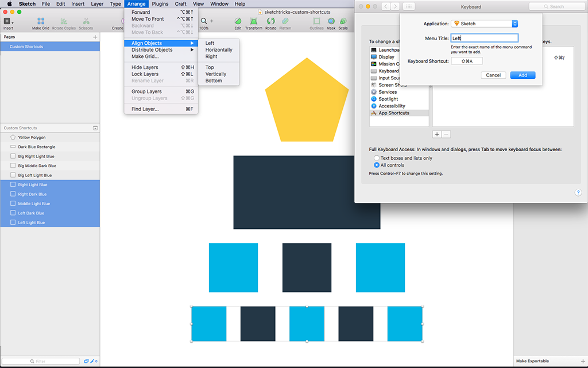This screenshot has width=588, height=368.
Task: Select Services in preferences list
Action: [399, 92]
